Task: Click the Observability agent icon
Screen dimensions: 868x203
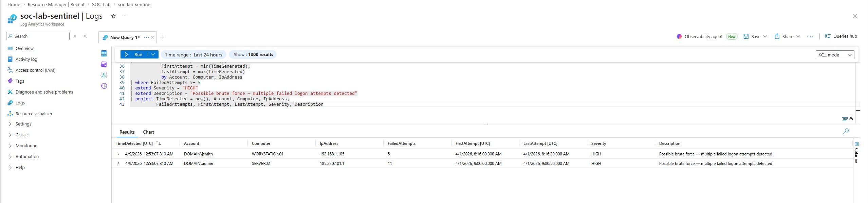Action: [679, 36]
